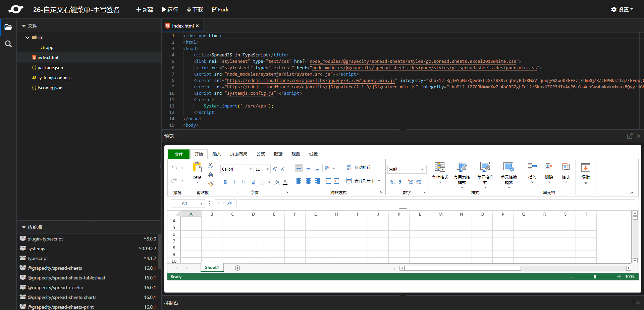Apply percent style number format

pos(392,182)
